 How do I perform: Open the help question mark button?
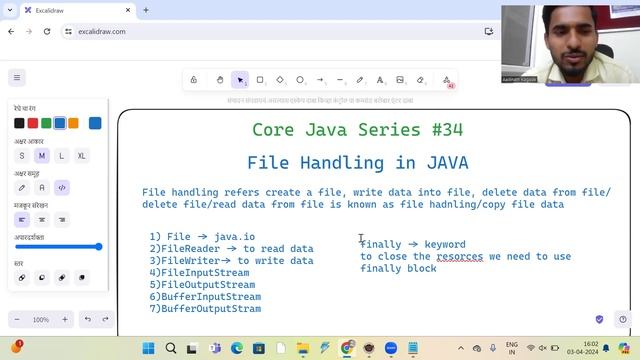click(623, 320)
